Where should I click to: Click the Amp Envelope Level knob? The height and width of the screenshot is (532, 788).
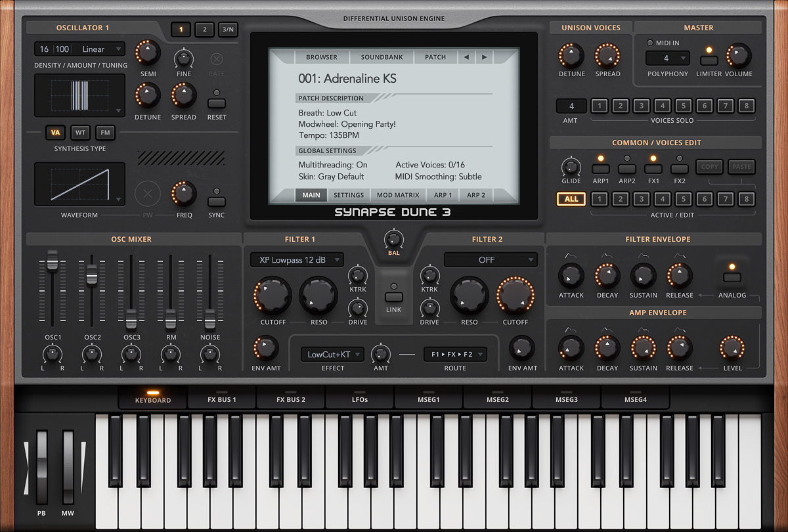[732, 347]
